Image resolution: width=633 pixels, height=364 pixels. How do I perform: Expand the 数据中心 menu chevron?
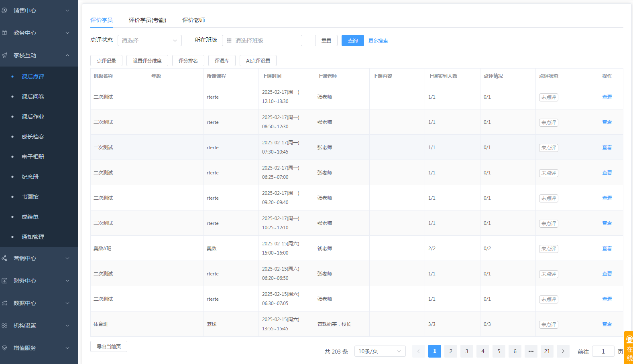[67, 303]
